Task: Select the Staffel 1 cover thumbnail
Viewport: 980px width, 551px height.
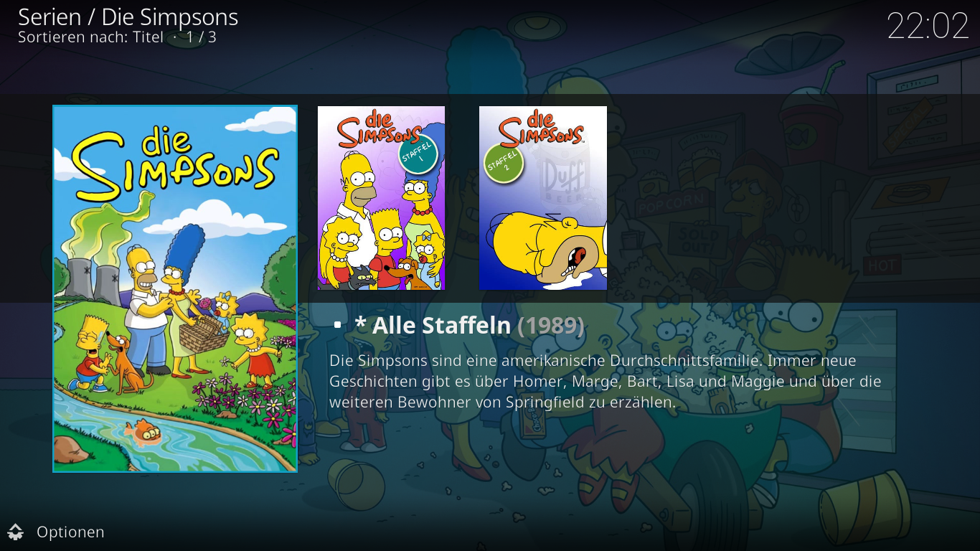Action: (x=381, y=198)
